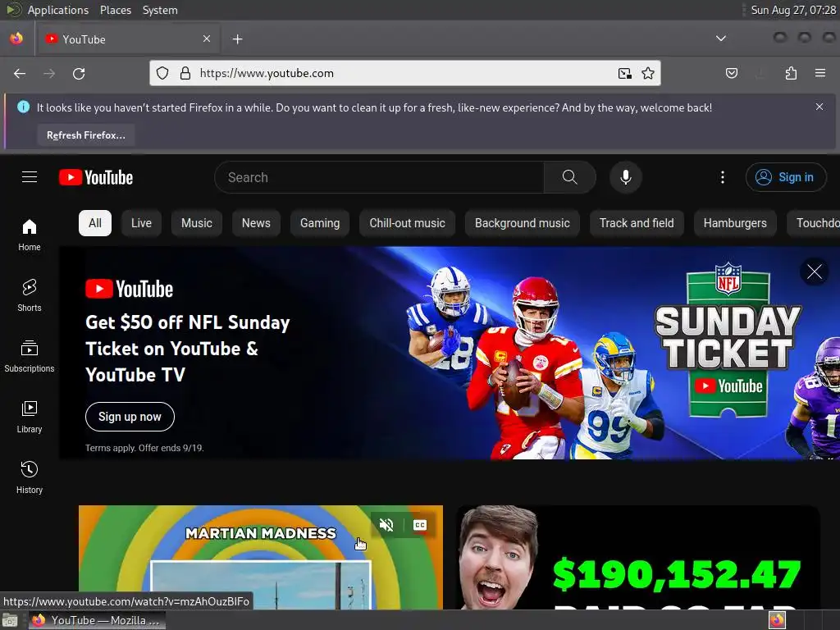The width and height of the screenshot is (840, 630).
Task: Open History from sidebar
Action: click(x=30, y=477)
